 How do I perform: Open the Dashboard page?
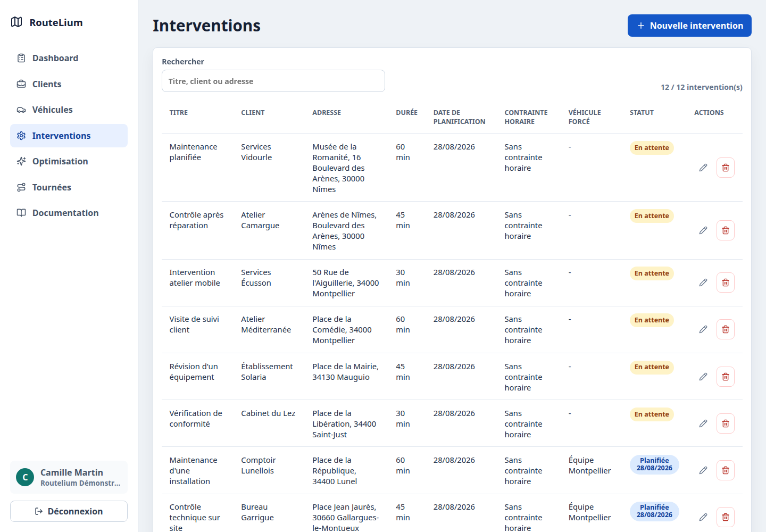pos(69,58)
